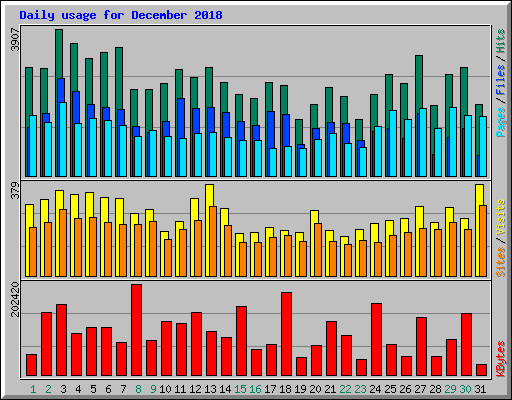Click day 31 on the x-axis
Viewport: 512px width, 400px height.
[480, 389]
